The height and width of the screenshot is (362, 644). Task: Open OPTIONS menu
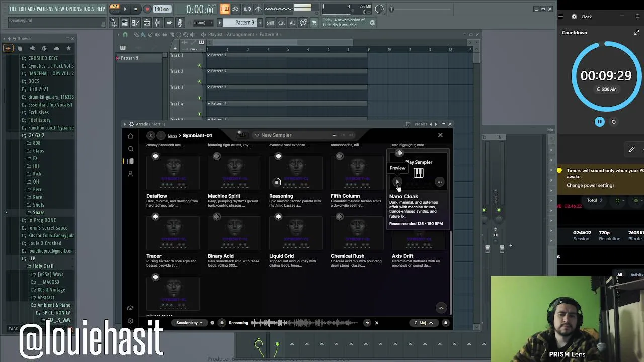click(x=73, y=9)
